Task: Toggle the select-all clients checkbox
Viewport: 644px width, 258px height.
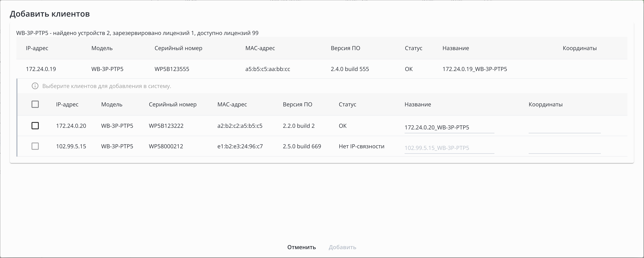Action: [35, 104]
